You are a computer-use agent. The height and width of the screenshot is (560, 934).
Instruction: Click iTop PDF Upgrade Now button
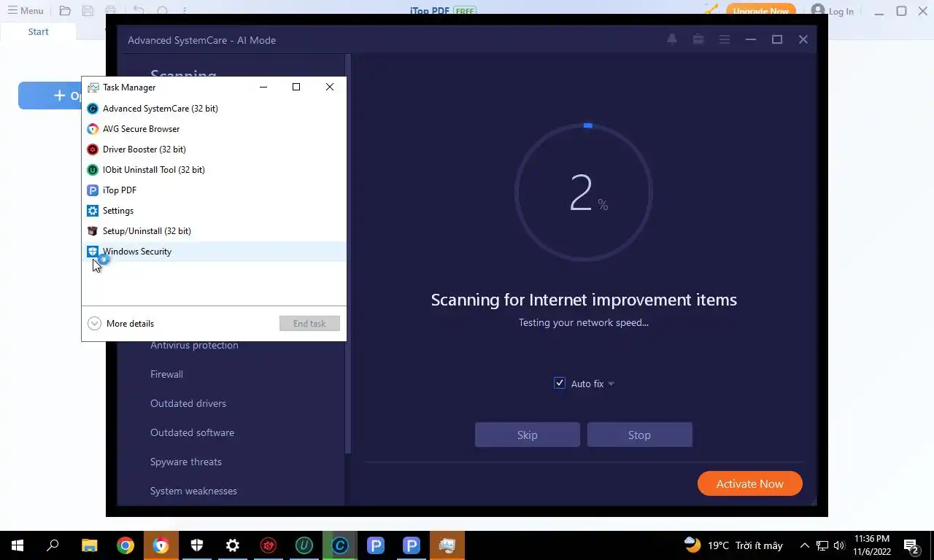coord(760,10)
